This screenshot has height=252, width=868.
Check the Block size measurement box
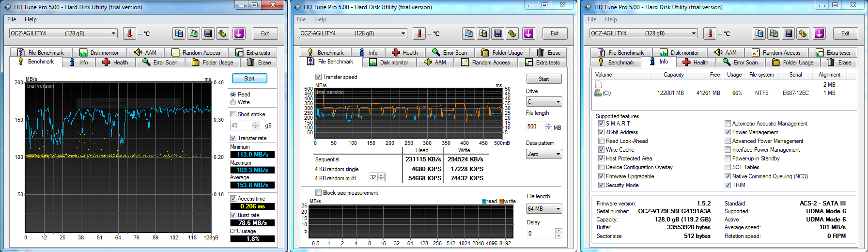tap(318, 193)
